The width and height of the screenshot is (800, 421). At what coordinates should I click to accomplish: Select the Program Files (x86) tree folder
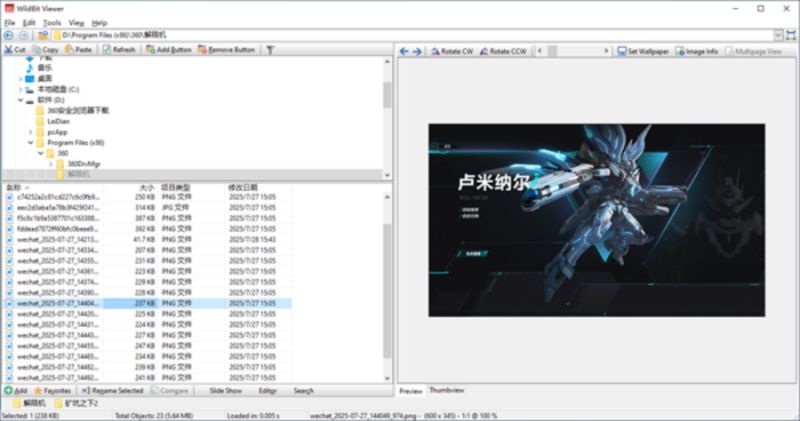click(76, 142)
